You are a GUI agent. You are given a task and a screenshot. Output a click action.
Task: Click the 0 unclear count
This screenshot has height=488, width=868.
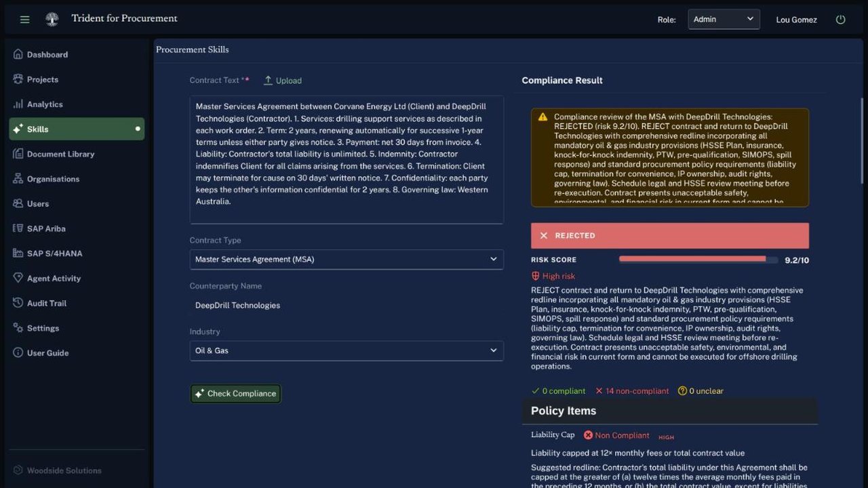[x=701, y=391]
